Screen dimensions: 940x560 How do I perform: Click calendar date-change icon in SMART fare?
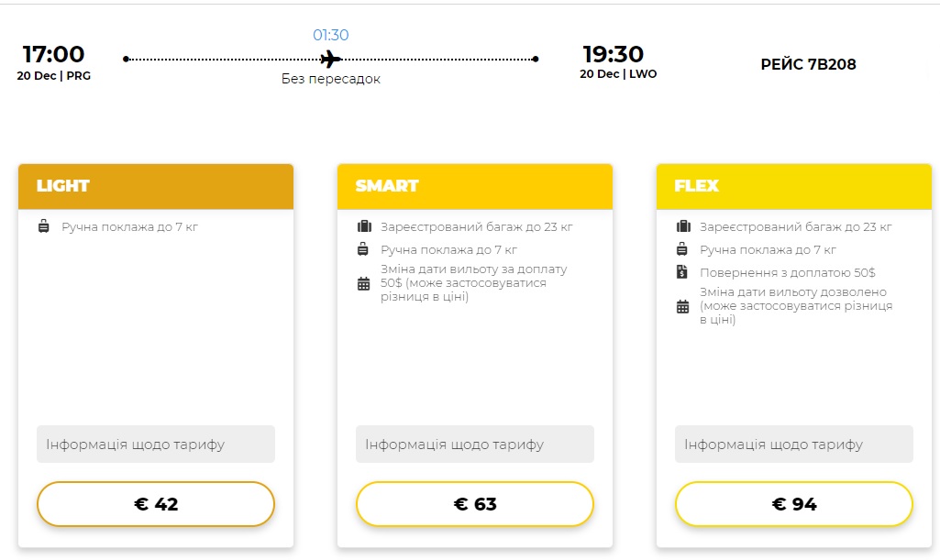click(x=363, y=283)
